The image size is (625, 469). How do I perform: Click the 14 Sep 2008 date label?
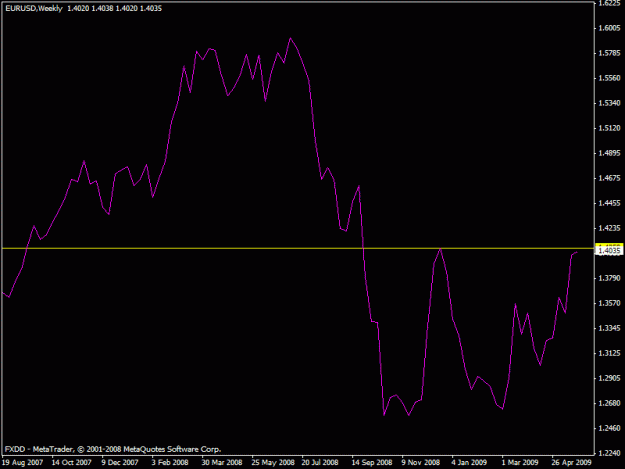[371, 462]
